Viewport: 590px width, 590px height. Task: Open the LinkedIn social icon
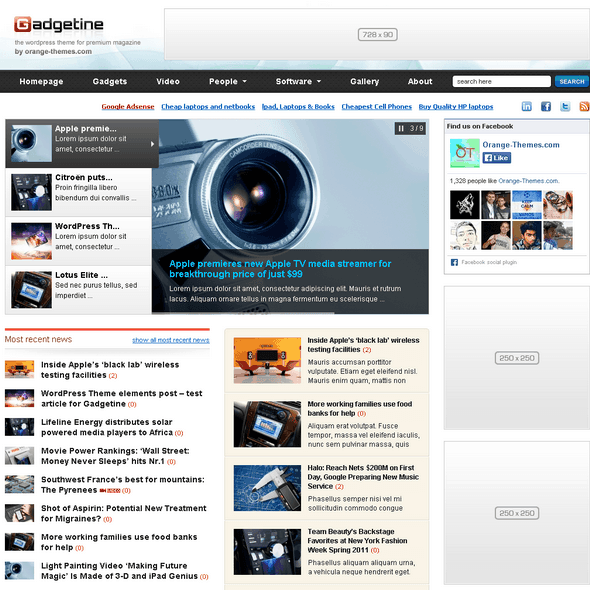pos(527,106)
